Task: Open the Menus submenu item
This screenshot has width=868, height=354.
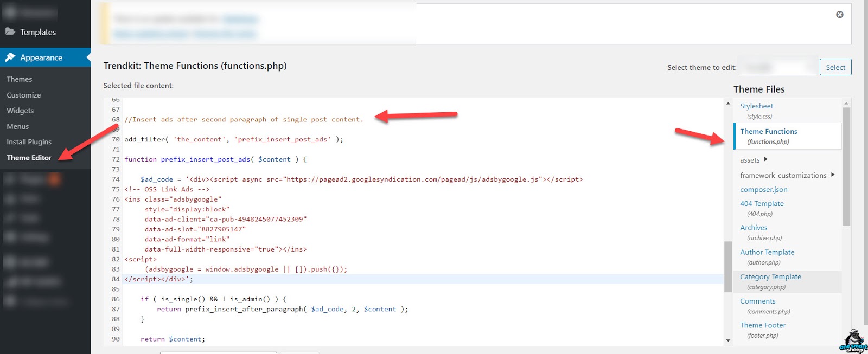Action: tap(18, 126)
